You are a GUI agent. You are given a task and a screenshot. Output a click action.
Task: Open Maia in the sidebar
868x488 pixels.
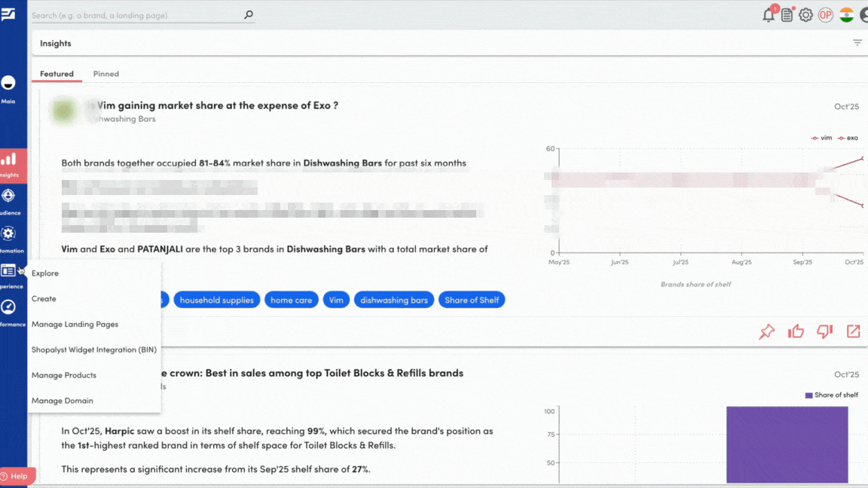8,89
